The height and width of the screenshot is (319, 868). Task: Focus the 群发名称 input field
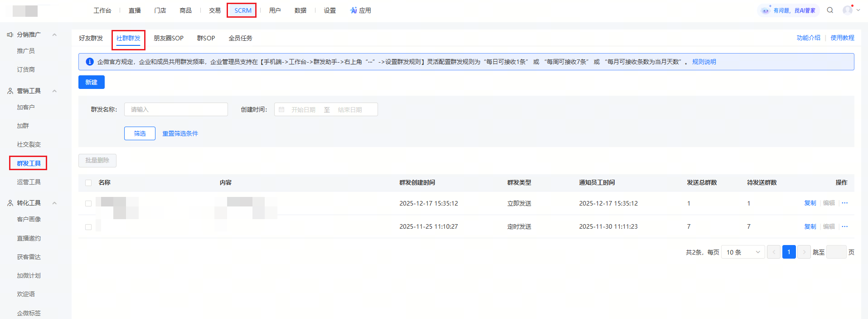click(176, 109)
